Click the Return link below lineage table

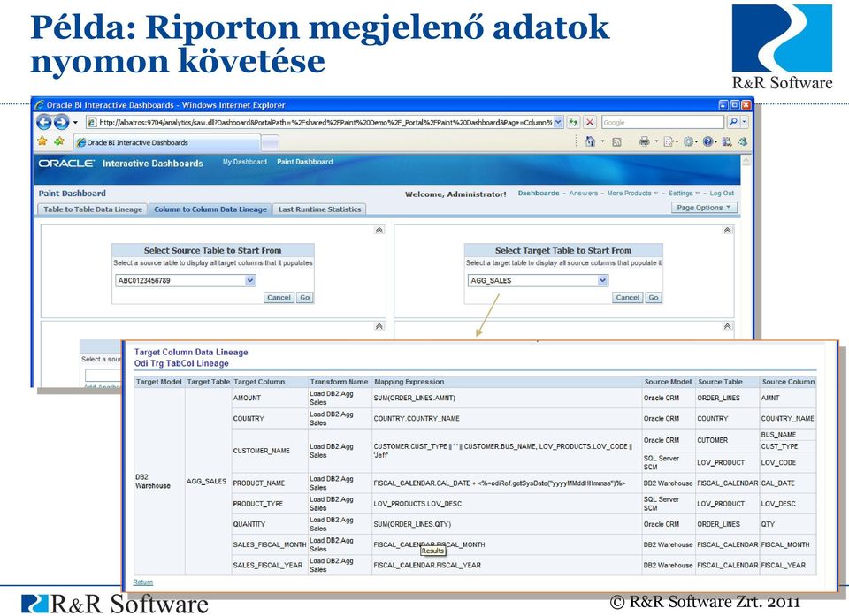143,582
